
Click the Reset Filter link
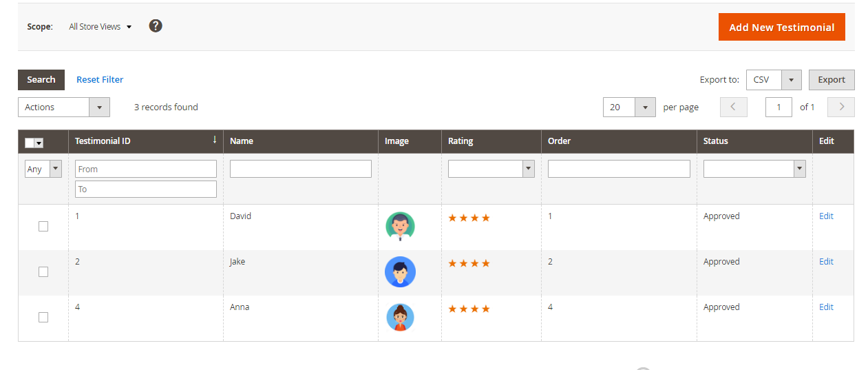(100, 80)
